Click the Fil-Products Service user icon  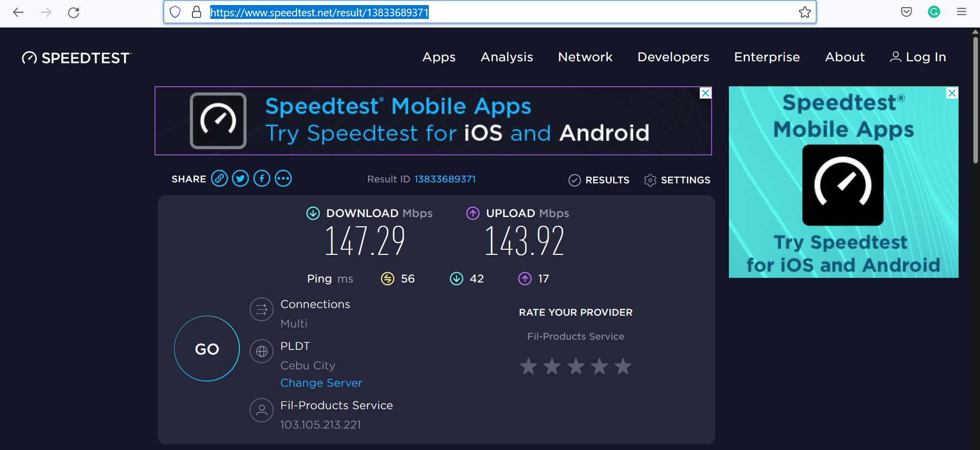(262, 410)
